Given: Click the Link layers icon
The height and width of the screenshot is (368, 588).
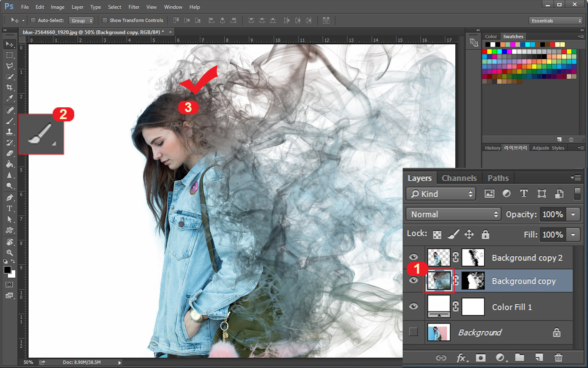Looking at the screenshot, I should [441, 358].
